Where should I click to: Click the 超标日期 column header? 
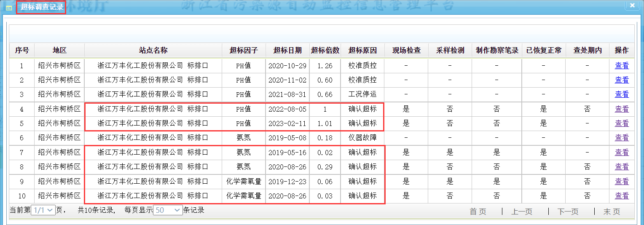tap(287, 50)
